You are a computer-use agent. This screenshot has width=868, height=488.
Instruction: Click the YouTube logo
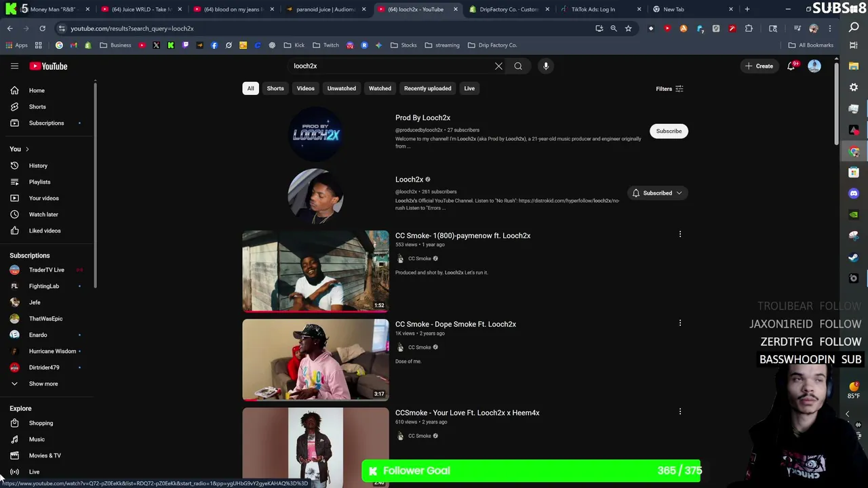[48, 66]
